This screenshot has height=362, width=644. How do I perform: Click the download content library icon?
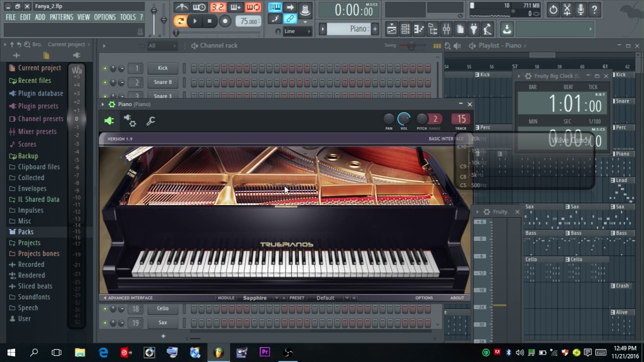(507, 29)
